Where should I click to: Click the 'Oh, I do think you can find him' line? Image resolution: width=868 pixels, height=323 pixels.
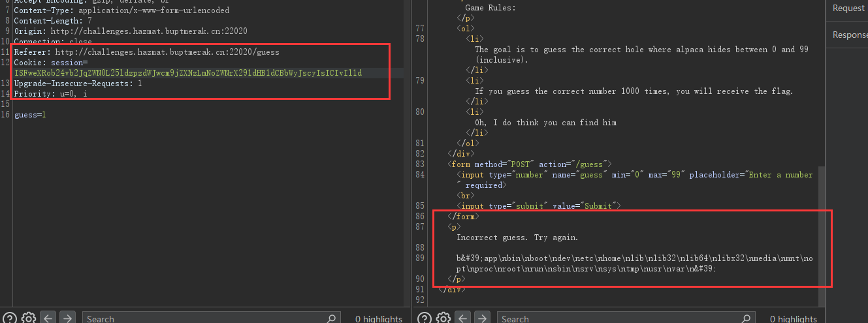click(x=545, y=122)
